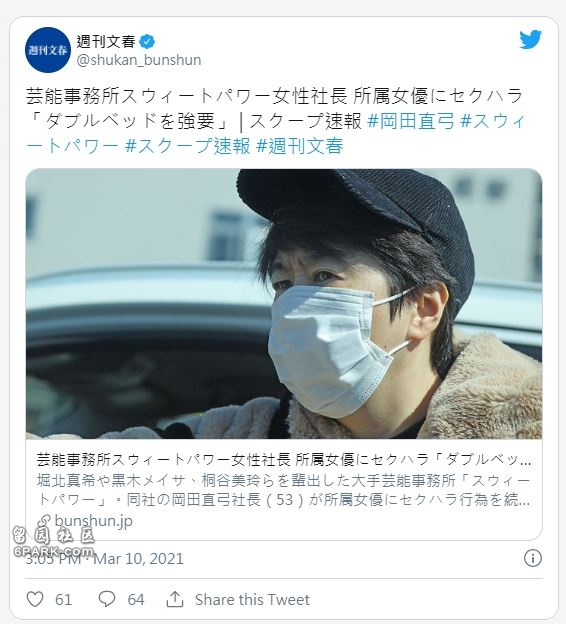Click the @shukan_bunshun handle

(x=139, y=60)
